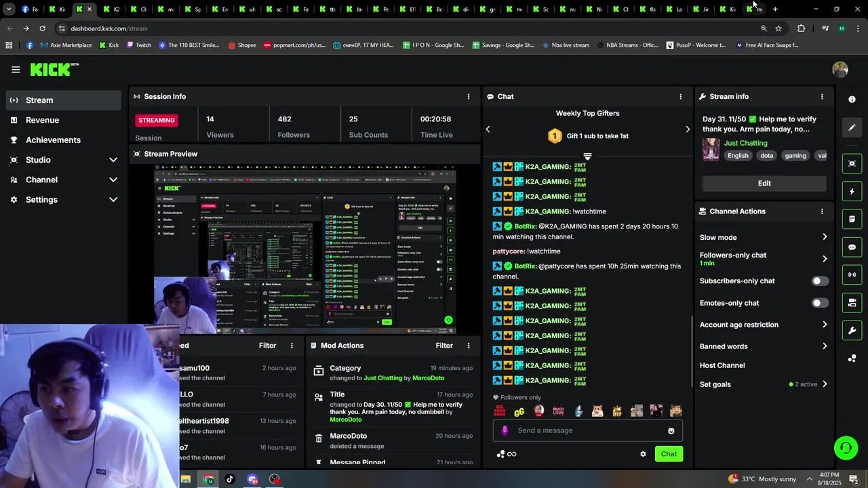This screenshot has height=488, width=868.
Task: Open Shopee bookmark
Action: 242,45
